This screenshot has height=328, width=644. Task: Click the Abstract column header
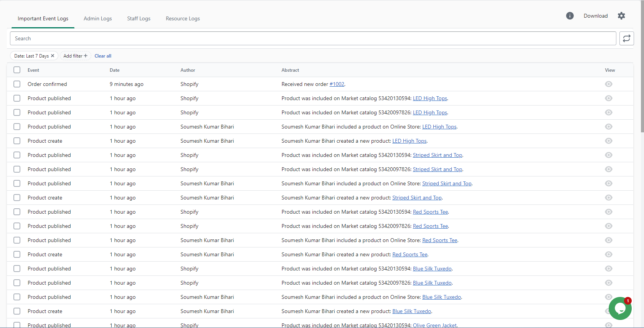click(290, 70)
